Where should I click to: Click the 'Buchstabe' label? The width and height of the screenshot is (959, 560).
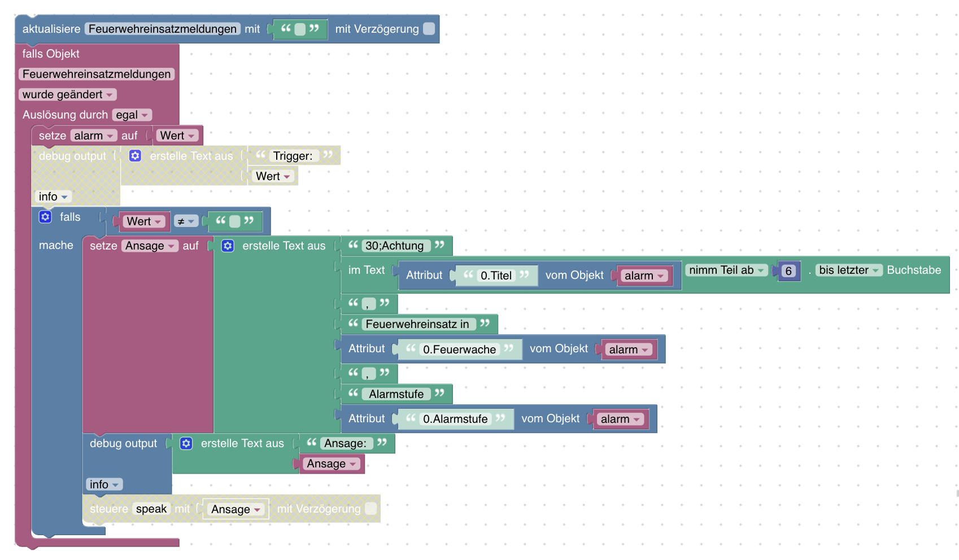click(x=914, y=270)
